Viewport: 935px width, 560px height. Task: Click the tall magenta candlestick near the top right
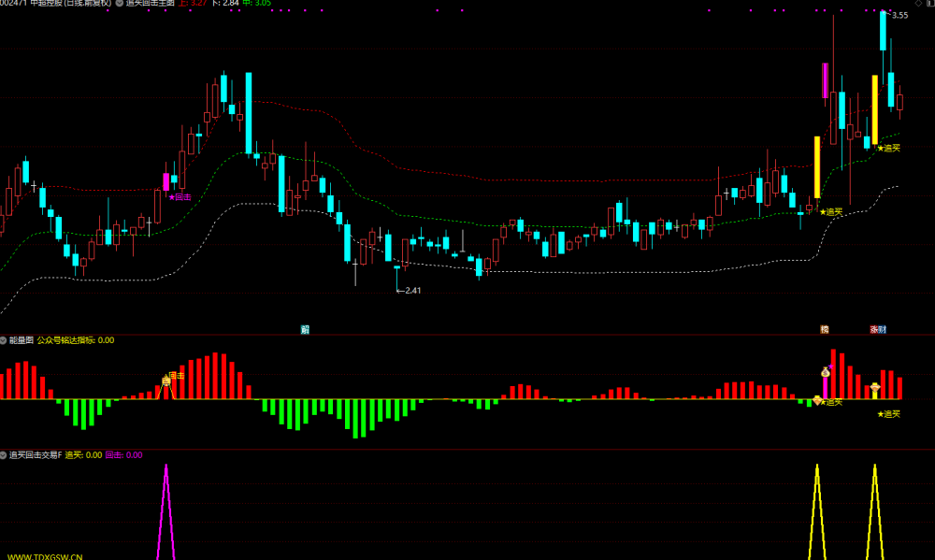click(826, 80)
